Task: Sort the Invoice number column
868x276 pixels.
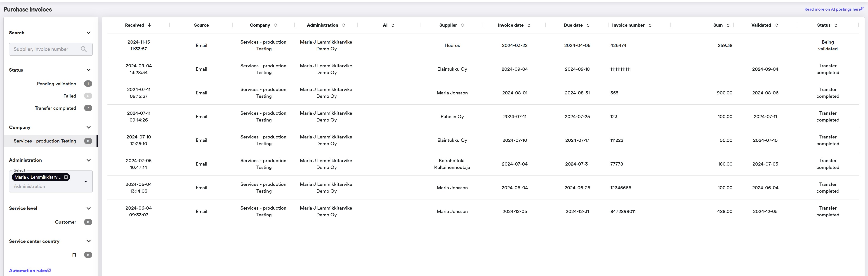Action: tap(650, 25)
